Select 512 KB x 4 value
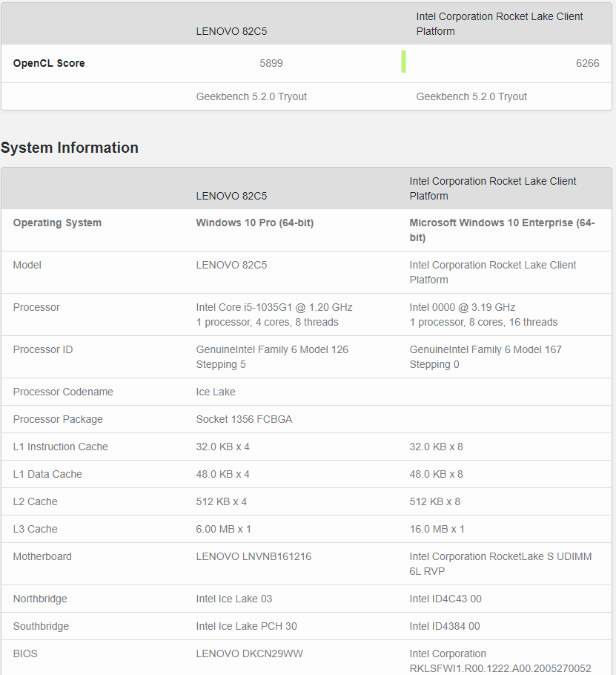 coord(222,502)
